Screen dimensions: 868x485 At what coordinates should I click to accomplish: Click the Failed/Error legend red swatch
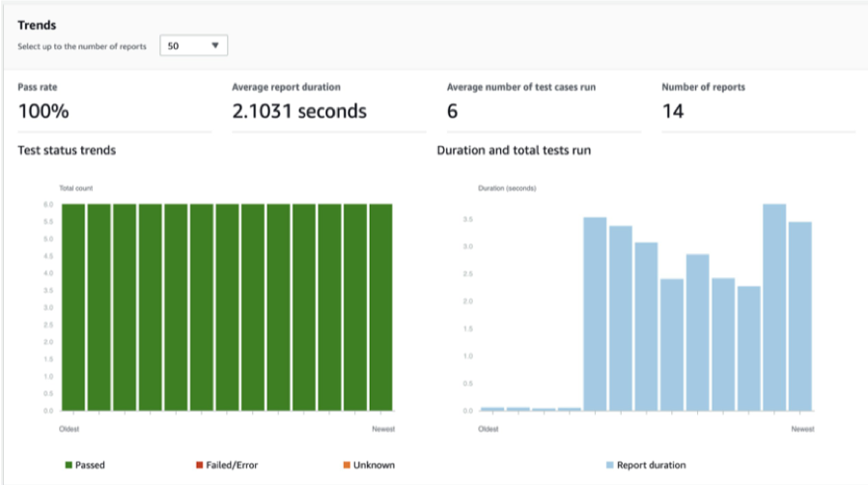point(199,465)
